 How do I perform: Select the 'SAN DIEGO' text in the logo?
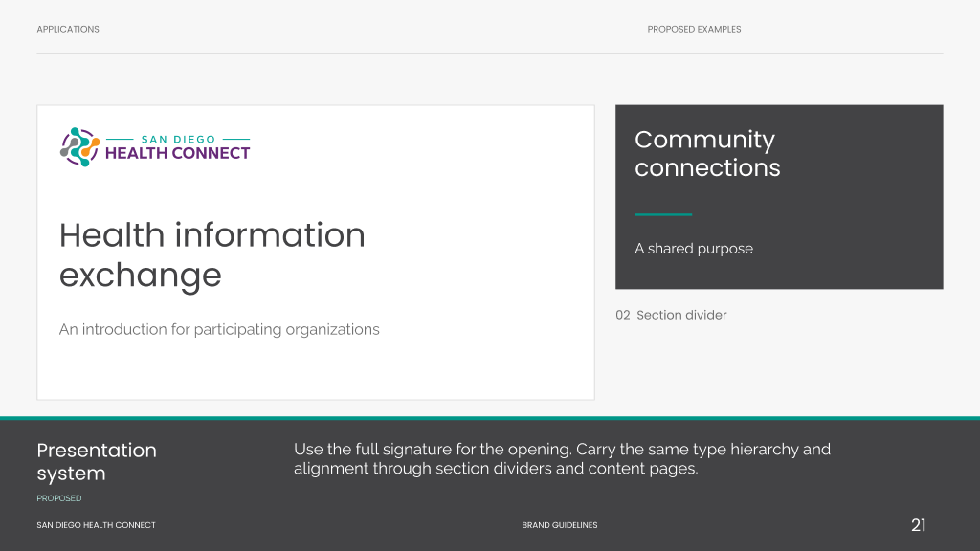coord(178,140)
